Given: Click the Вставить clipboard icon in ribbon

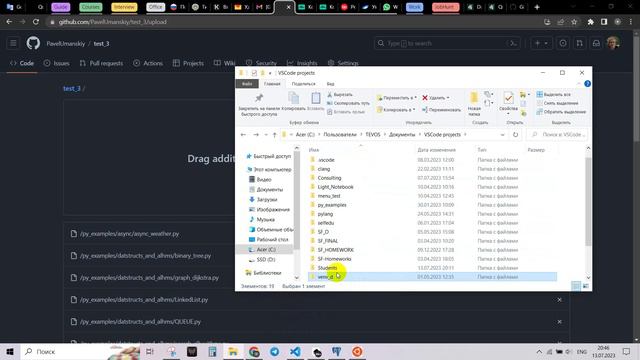Looking at the screenshot, I should [x=316, y=98].
